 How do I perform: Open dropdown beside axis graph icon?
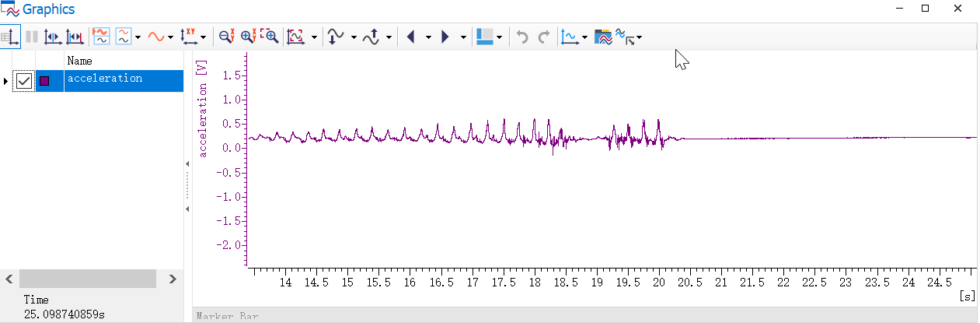(584, 37)
